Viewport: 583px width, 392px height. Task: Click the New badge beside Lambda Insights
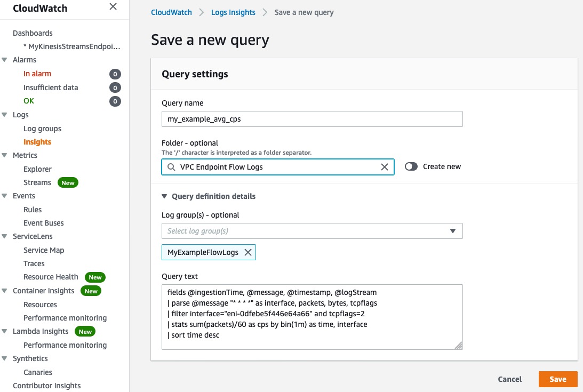point(85,331)
